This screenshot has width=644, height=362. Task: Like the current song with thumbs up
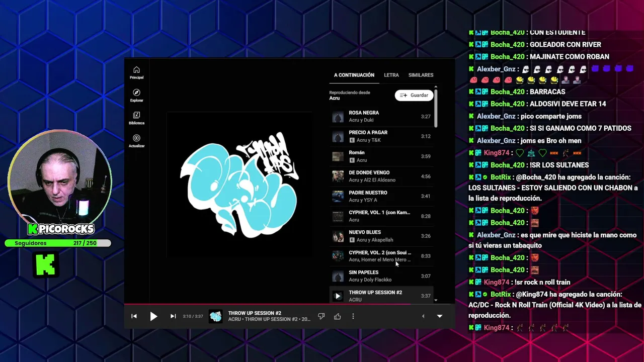coord(337,316)
